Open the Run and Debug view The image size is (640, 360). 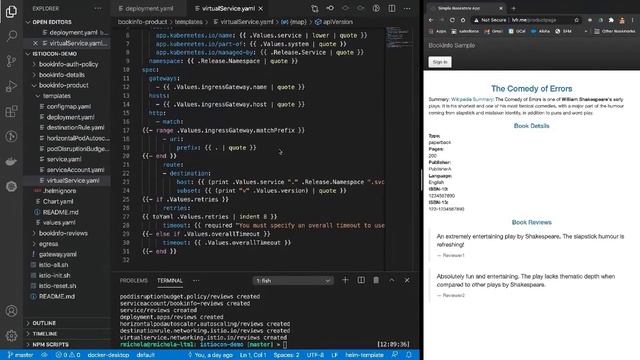coord(11,86)
